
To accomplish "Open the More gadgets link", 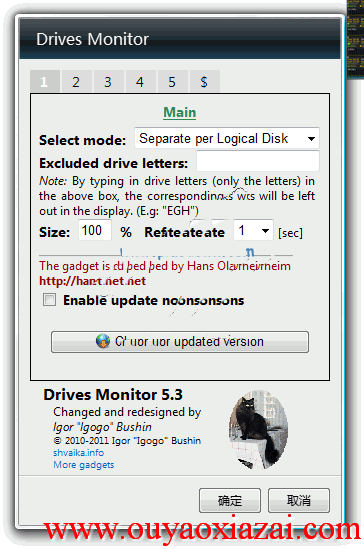I will pyautogui.click(x=84, y=465).
